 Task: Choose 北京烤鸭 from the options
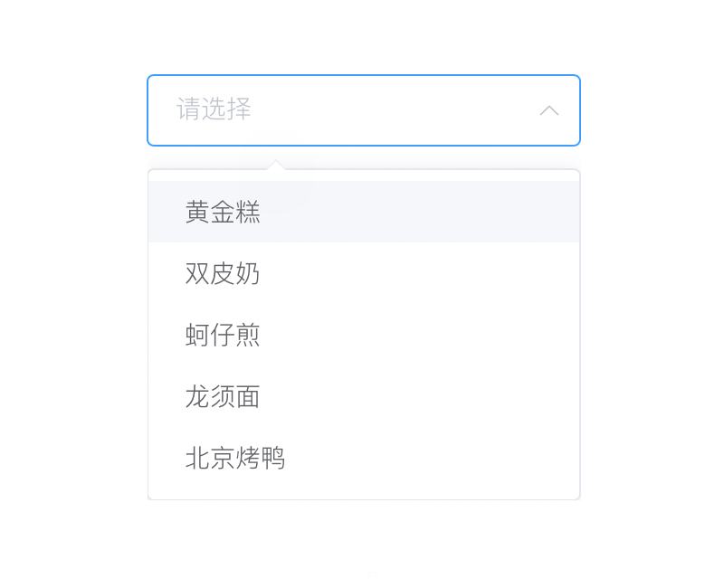coord(235,458)
